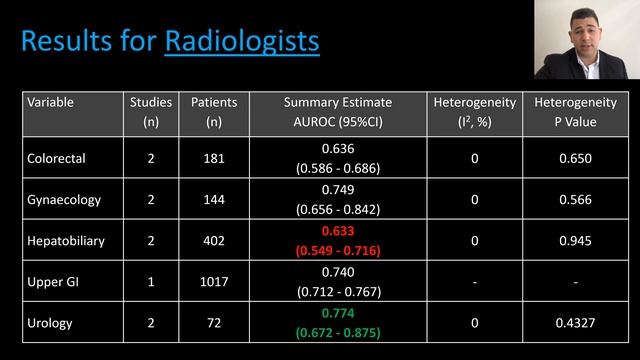Click the patients value 144

click(214, 200)
